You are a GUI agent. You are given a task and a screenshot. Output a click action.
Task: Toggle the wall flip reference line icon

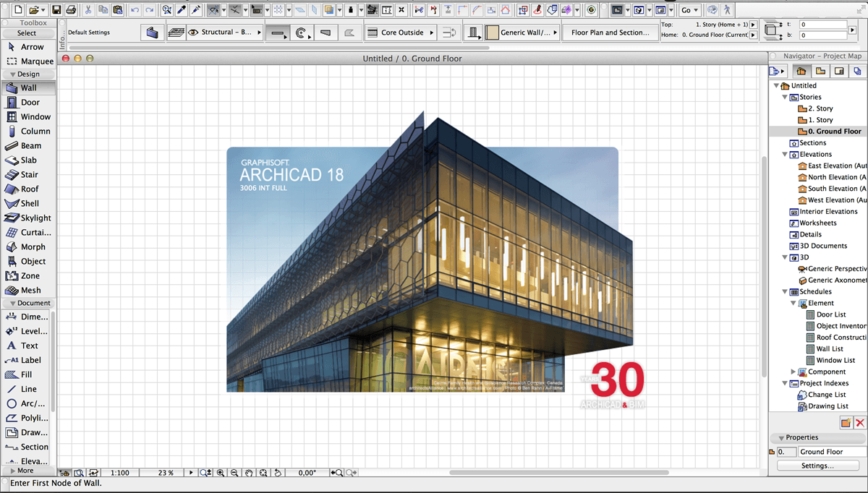[451, 33]
